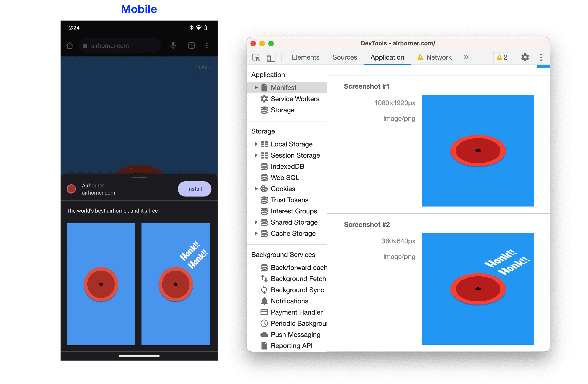Expand the Session Storage tree item
Image resolution: width=588 pixels, height=384 pixels.
[x=256, y=155]
